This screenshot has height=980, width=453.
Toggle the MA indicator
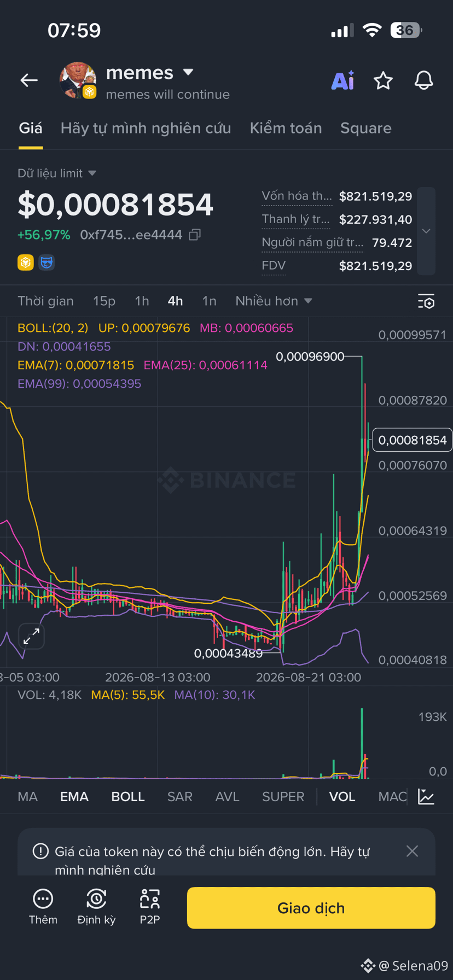click(28, 796)
